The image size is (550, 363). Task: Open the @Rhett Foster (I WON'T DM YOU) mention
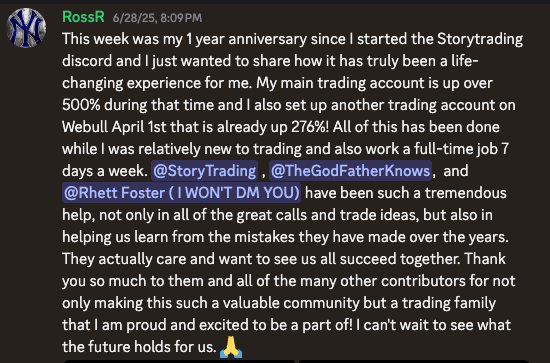coord(181,193)
